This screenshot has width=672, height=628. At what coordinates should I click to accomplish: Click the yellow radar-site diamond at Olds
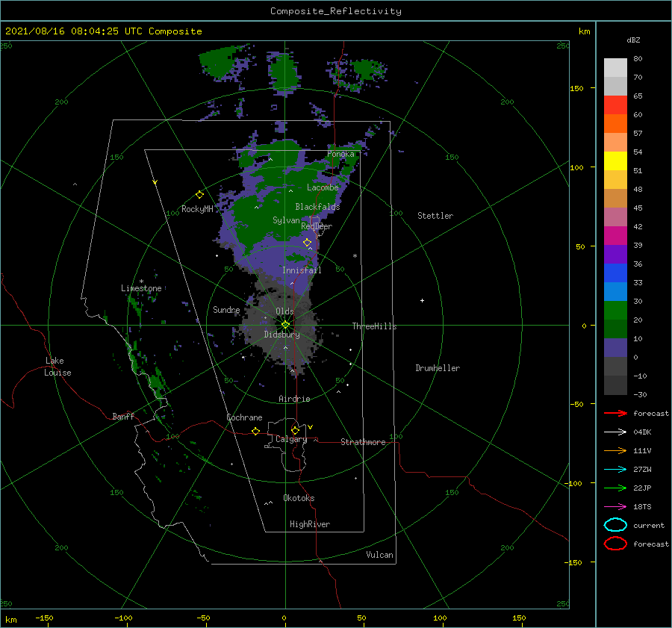click(285, 325)
